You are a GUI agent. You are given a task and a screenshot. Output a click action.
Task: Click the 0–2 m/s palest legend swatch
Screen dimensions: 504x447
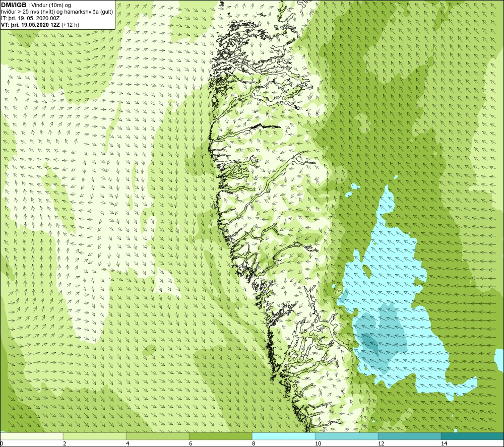point(31,436)
